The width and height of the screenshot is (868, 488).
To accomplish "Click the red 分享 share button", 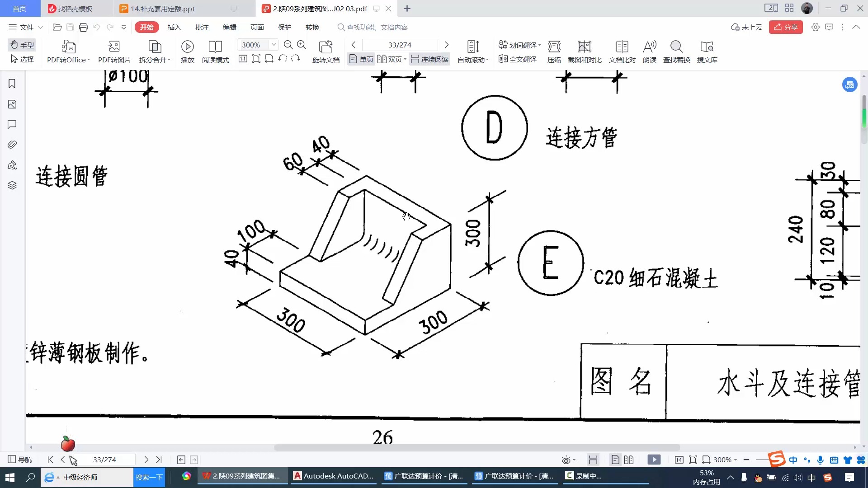I will [786, 27].
